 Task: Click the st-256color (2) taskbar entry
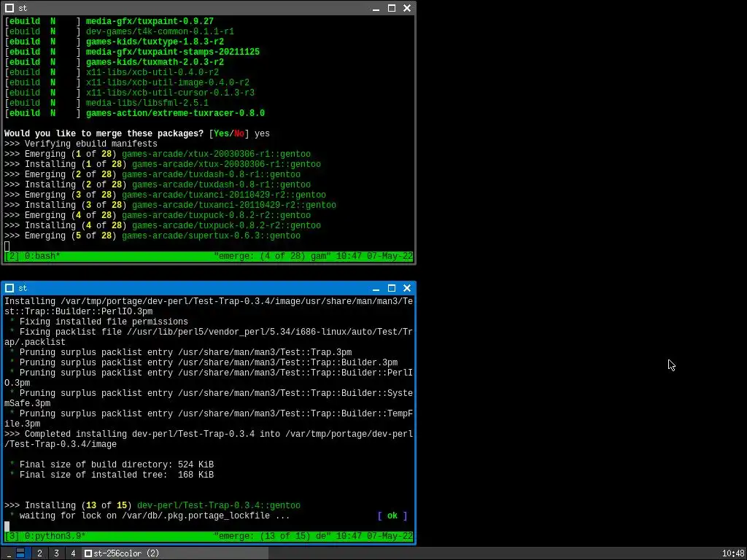click(x=175, y=553)
